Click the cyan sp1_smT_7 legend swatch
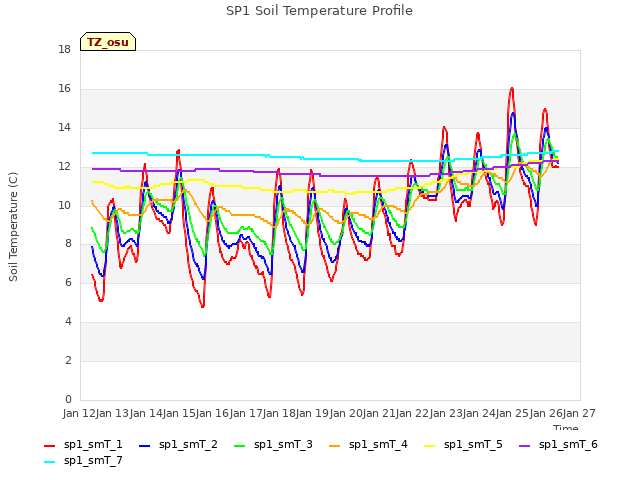The height and width of the screenshot is (480, 640). click(49, 462)
